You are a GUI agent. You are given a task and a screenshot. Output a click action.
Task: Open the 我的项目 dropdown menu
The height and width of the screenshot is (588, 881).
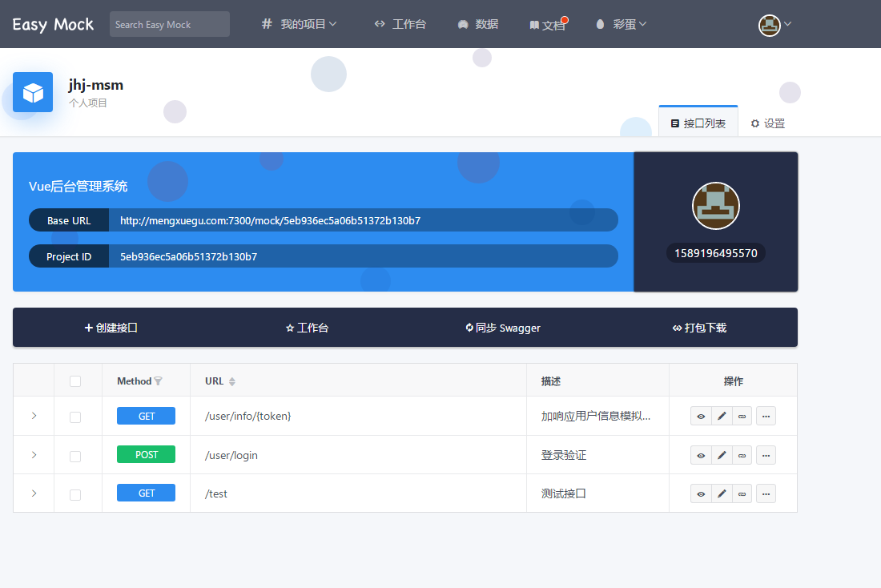tap(299, 24)
